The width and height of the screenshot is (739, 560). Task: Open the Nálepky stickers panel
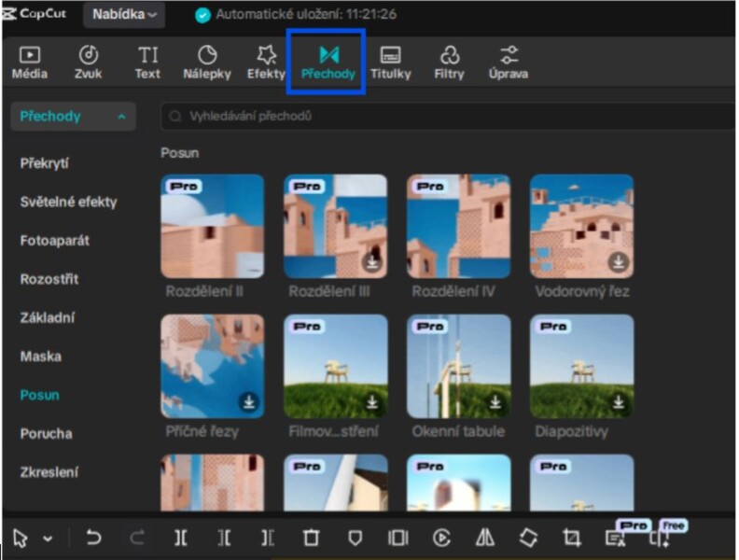(207, 62)
